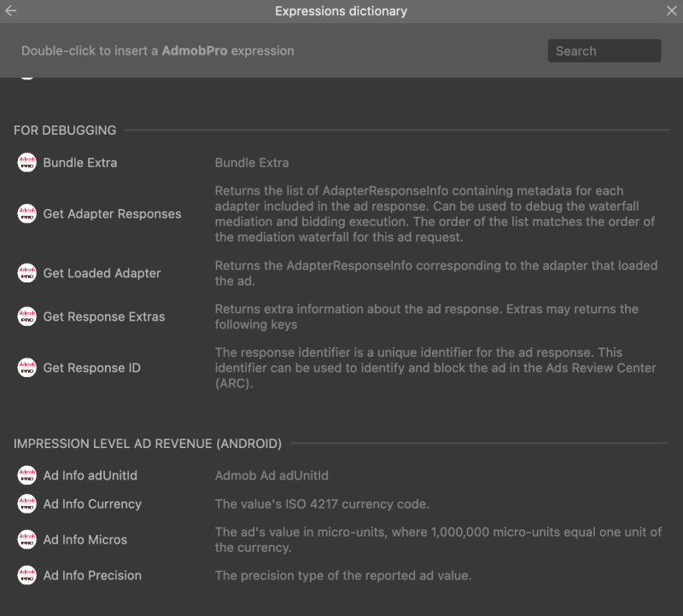
Task: Select the Get Adapter Responses expression
Action: tap(112, 214)
